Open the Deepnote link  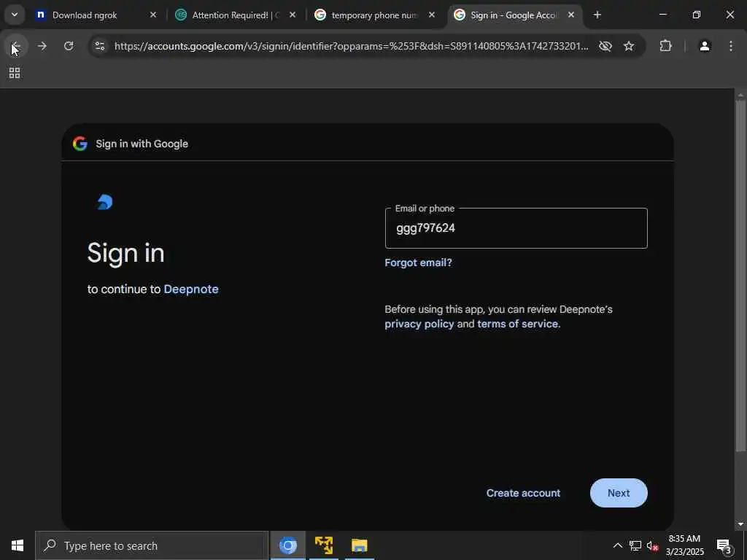[191, 289]
